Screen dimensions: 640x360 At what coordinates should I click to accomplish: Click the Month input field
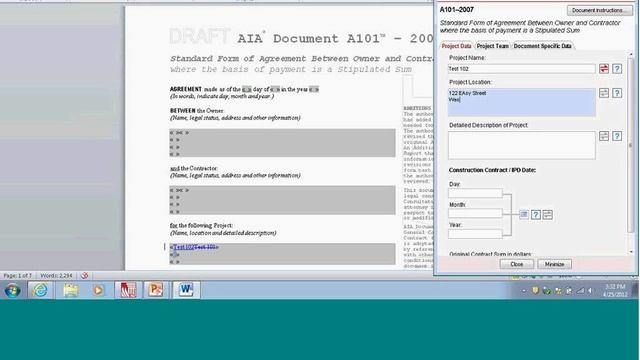[475, 213]
